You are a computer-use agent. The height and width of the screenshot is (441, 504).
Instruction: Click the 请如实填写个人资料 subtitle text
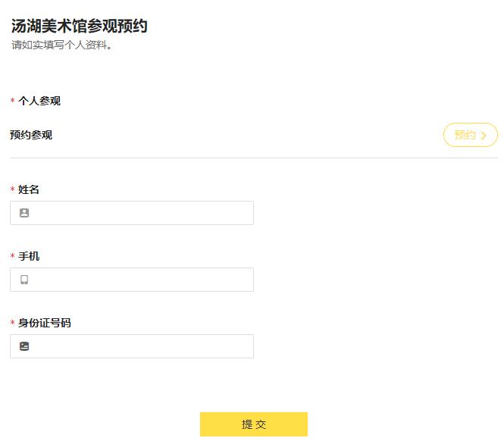tap(61, 45)
